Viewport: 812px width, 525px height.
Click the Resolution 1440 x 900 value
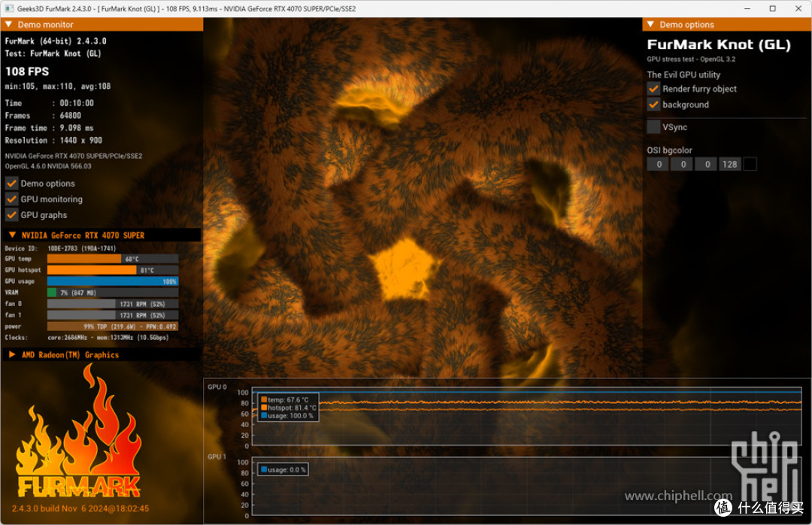coord(80,141)
